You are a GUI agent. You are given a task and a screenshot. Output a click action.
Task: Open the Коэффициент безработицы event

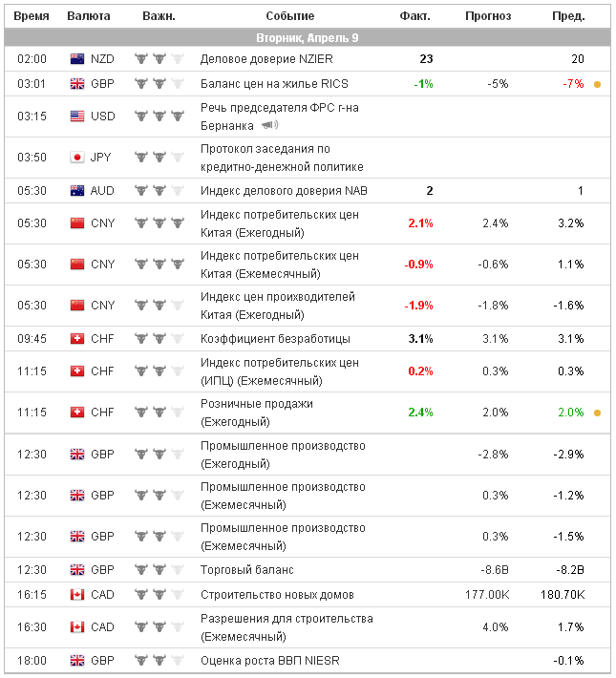tap(275, 339)
